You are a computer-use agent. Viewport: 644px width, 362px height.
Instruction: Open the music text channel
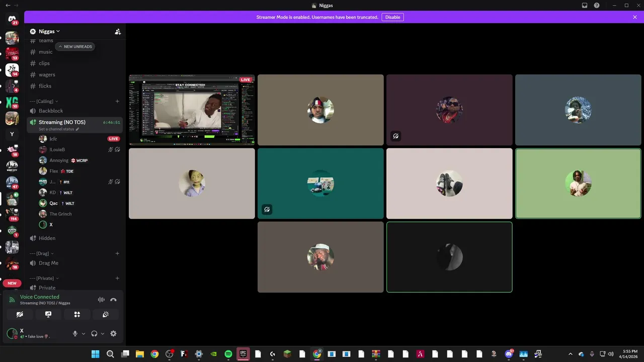[74, 52]
